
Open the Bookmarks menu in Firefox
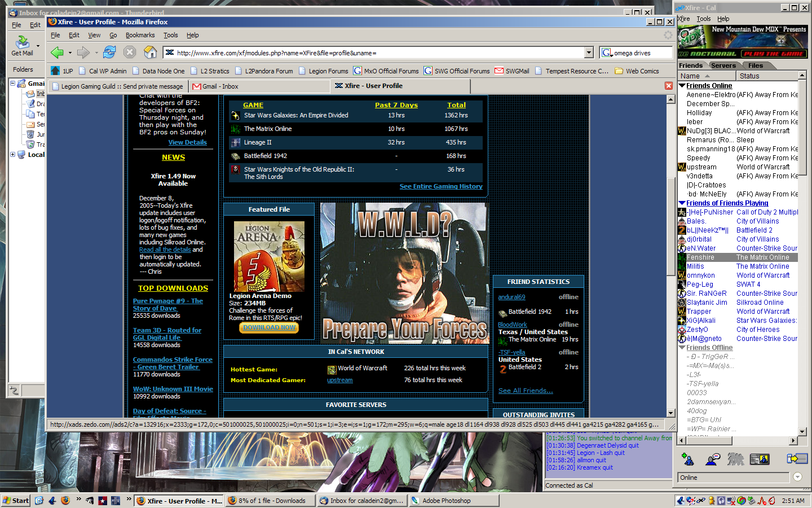tap(140, 35)
